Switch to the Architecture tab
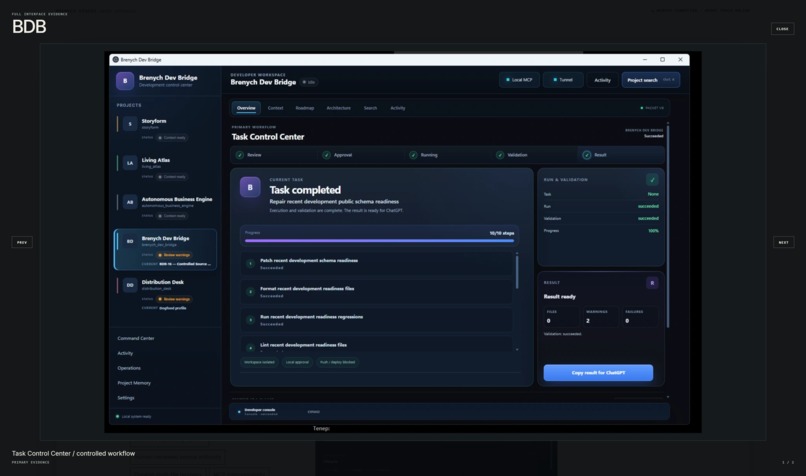This screenshot has height=476, width=806. [339, 108]
